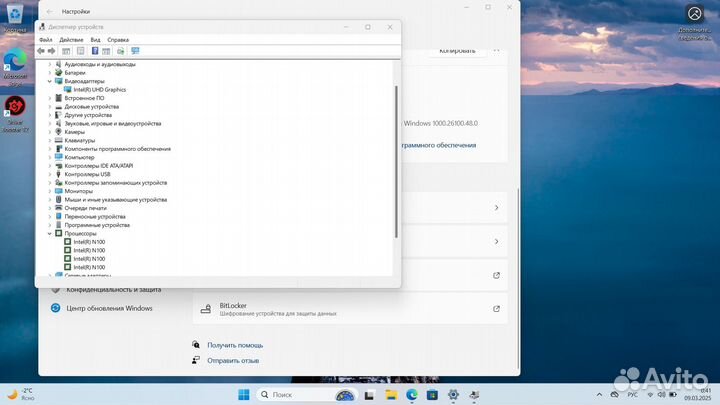Image resolution: width=720 pixels, height=405 pixels.
Task: Click the Device Manager vertical scrollbar
Action: point(396,162)
